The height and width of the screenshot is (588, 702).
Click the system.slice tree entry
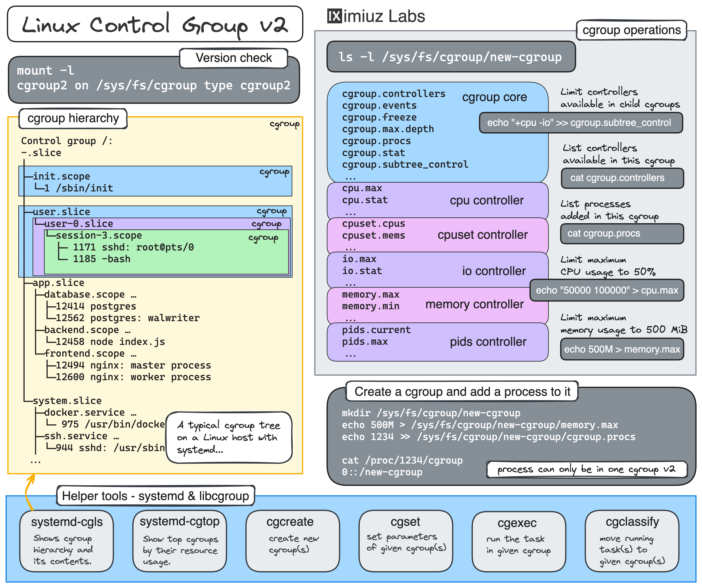[x=67, y=400]
